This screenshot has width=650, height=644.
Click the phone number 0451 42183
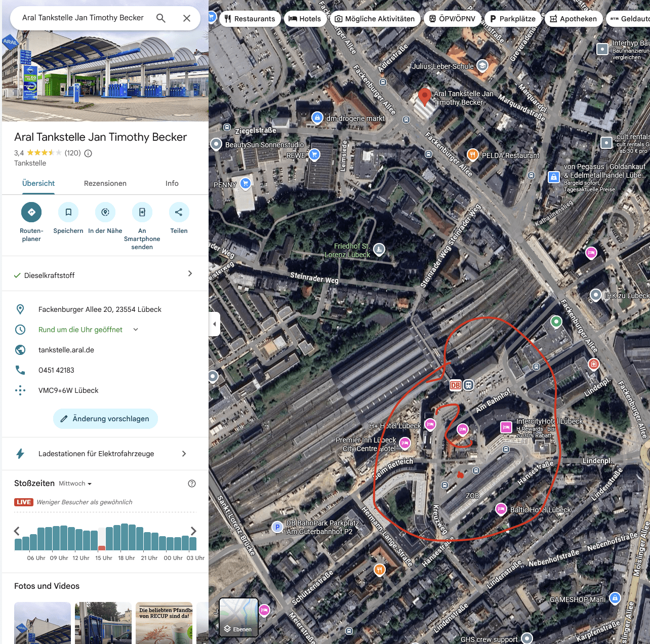[x=56, y=370]
